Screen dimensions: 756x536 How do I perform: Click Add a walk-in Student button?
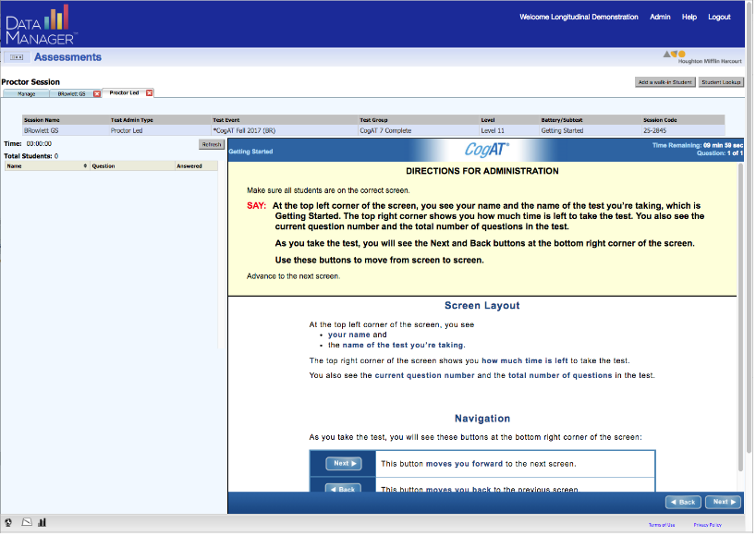pos(666,82)
